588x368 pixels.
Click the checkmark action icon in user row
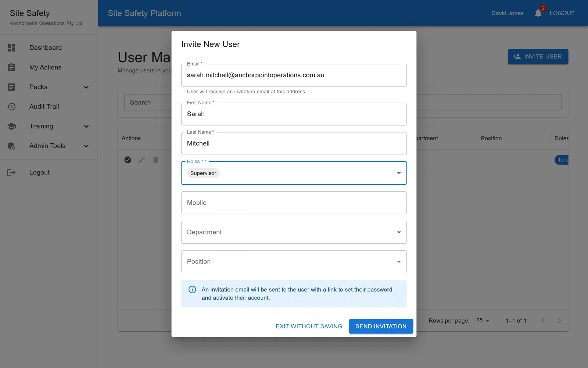tap(128, 160)
